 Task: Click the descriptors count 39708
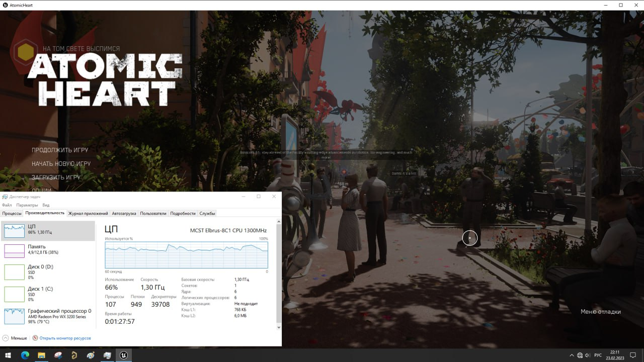[160, 304]
